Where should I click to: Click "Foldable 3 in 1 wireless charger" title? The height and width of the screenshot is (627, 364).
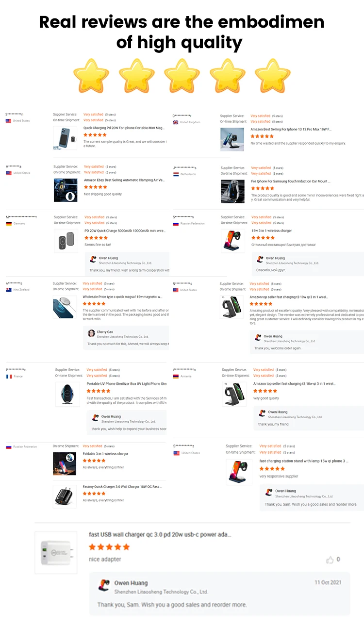click(105, 454)
